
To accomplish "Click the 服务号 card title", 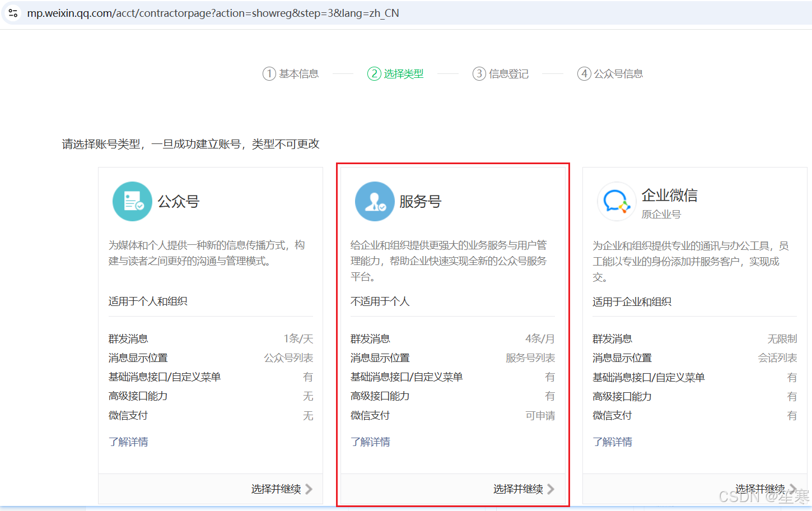I will pos(420,201).
